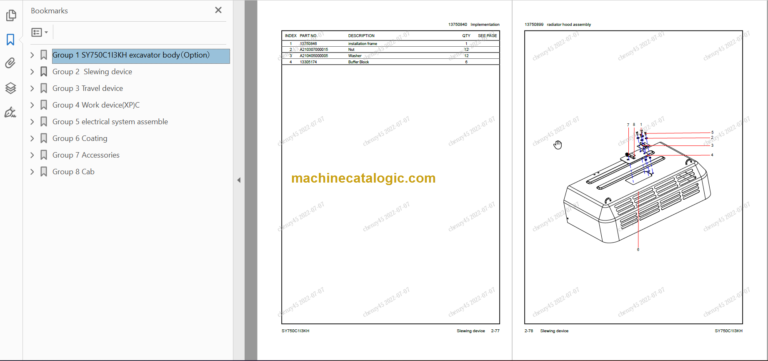Image resolution: width=768 pixels, height=361 pixels.
Task: Click Group 7 bookmark ribbon icon
Action: (44, 155)
